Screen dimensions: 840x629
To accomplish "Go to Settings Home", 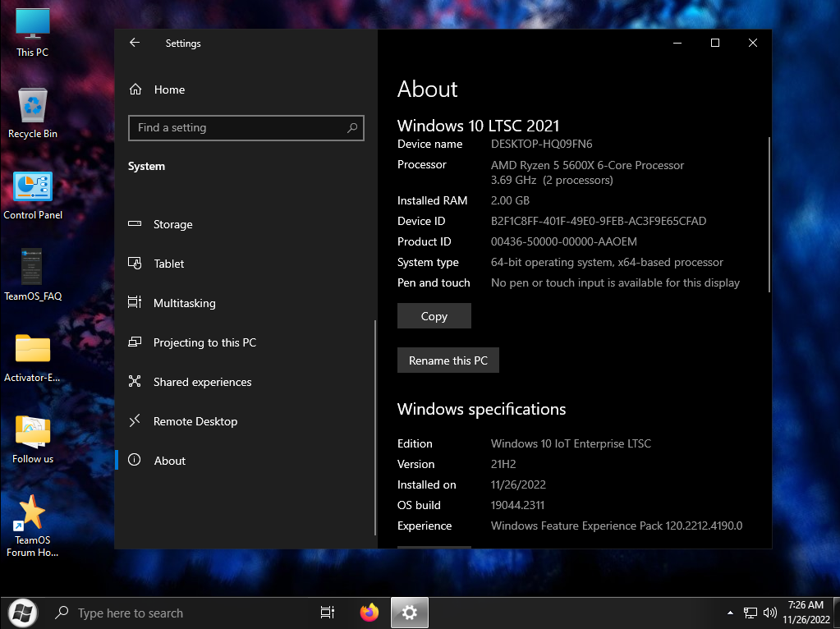I will pos(169,90).
